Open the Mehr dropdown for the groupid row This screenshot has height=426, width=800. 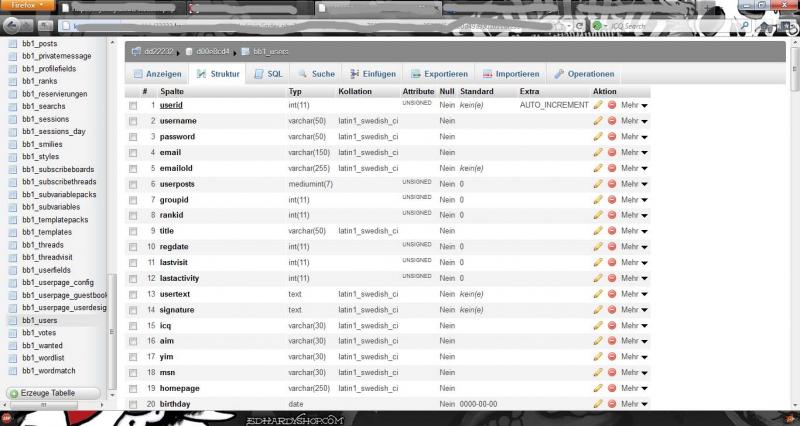click(x=634, y=200)
